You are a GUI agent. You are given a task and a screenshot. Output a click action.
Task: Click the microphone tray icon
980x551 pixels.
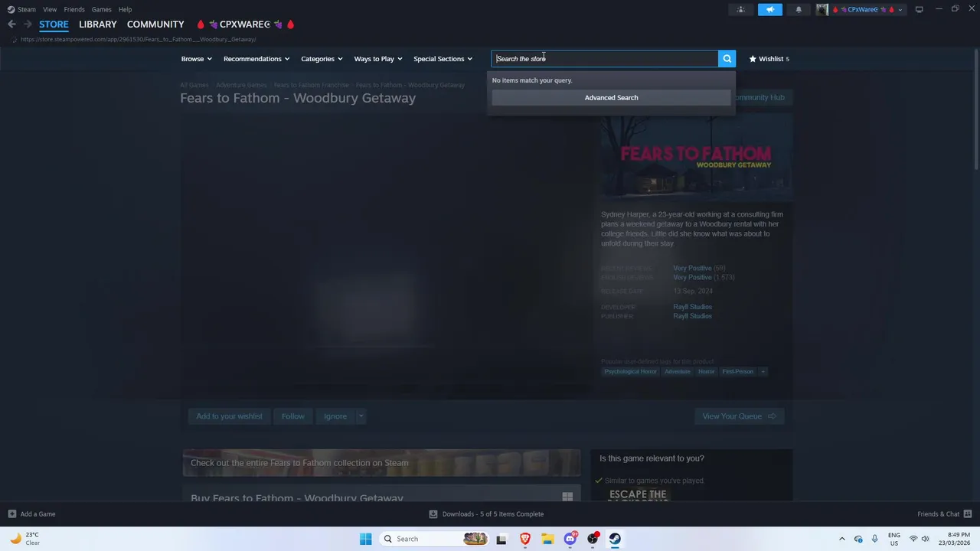click(874, 539)
